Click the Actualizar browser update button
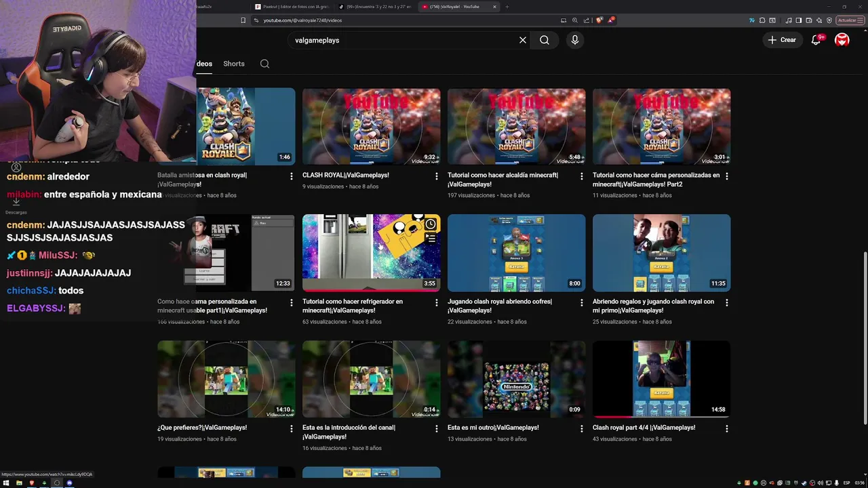This screenshot has width=868, height=488. point(850,20)
